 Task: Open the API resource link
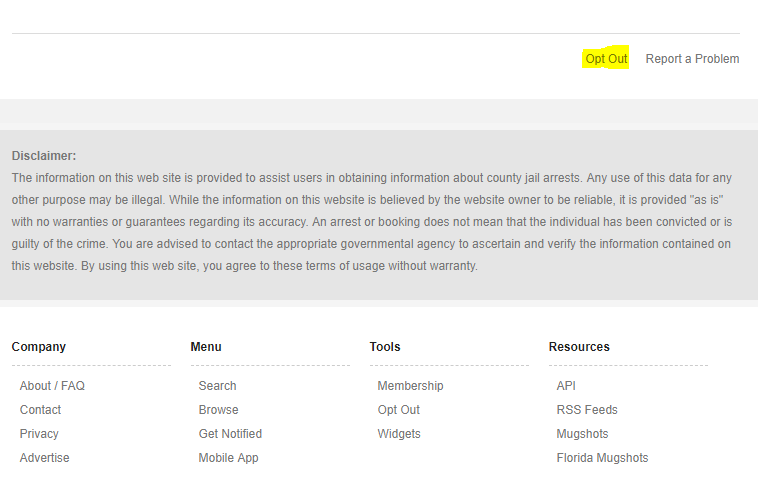(x=566, y=386)
